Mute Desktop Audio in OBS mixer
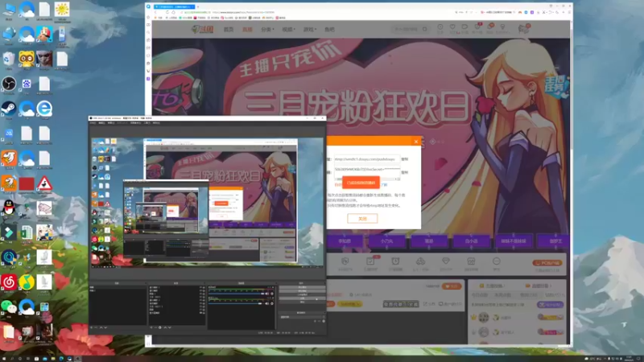644x362 pixels. [267, 294]
